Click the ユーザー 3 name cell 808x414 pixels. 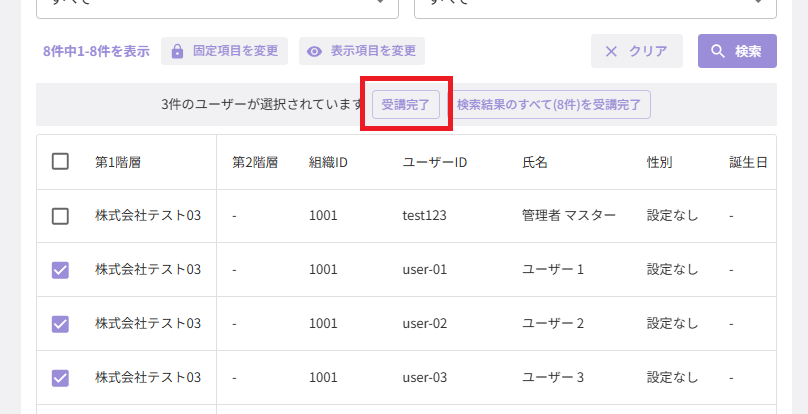(553, 377)
